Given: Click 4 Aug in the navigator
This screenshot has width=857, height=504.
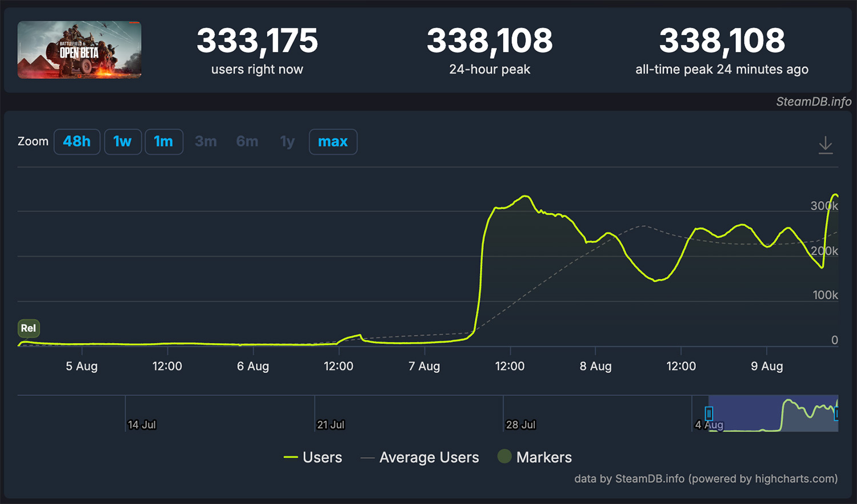Looking at the screenshot, I should [709, 425].
